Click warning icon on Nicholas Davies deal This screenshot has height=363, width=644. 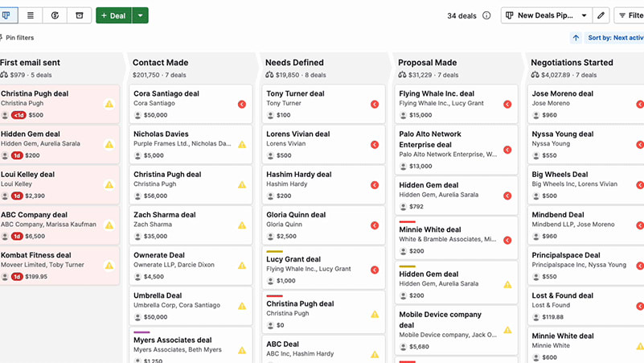pyautogui.click(x=242, y=144)
